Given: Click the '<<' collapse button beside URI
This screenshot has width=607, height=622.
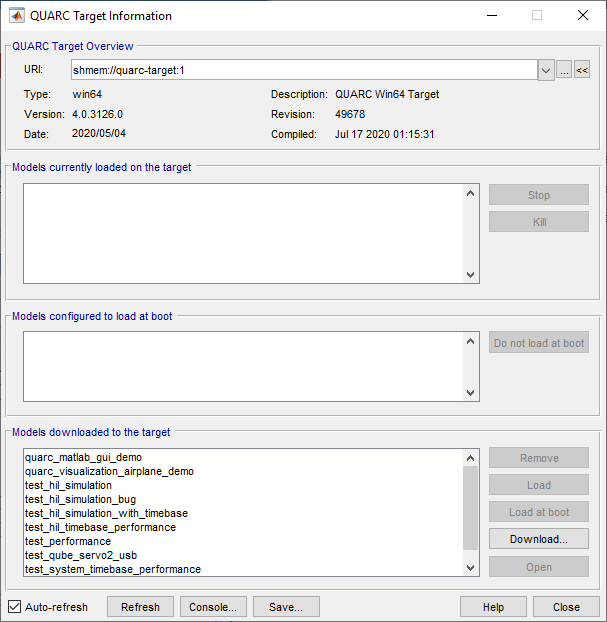Looking at the screenshot, I should pos(581,70).
